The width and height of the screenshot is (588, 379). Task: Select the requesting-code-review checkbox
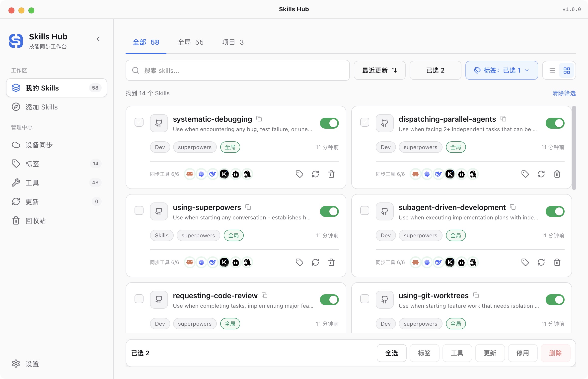139,299
